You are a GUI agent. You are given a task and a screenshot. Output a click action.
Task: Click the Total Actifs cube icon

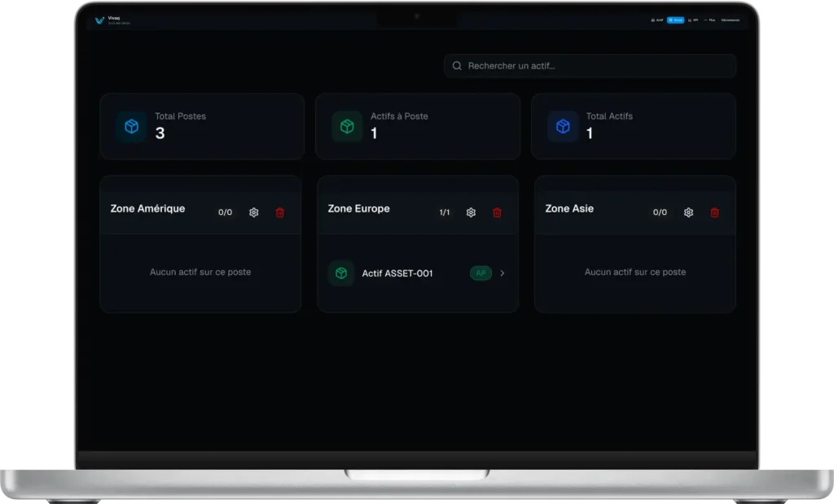tap(563, 127)
